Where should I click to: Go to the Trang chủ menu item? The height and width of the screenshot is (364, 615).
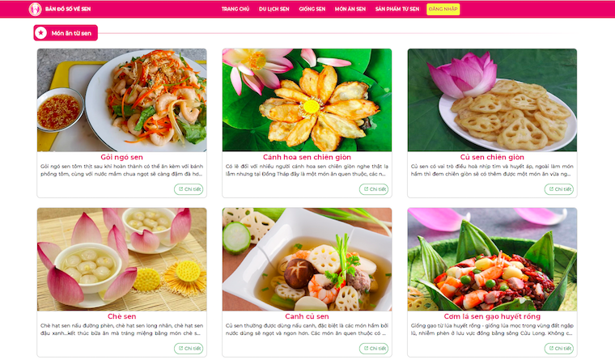point(235,9)
